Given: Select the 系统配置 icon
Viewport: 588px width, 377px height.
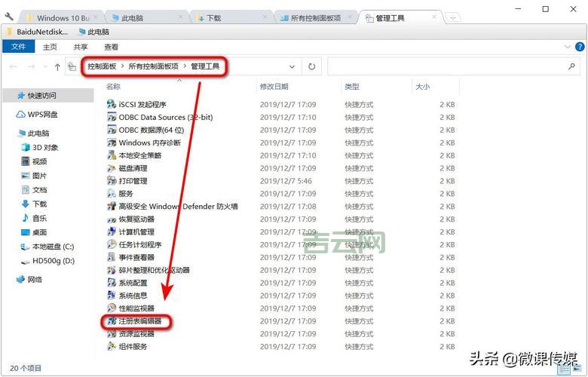Looking at the screenshot, I should [x=112, y=283].
